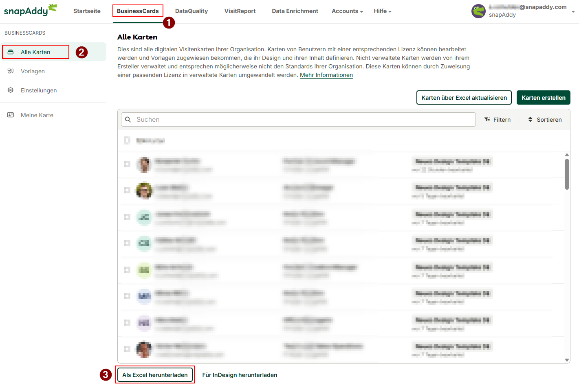The height and width of the screenshot is (392, 579).
Task: Expand the Hilfe dropdown menu
Action: (382, 11)
